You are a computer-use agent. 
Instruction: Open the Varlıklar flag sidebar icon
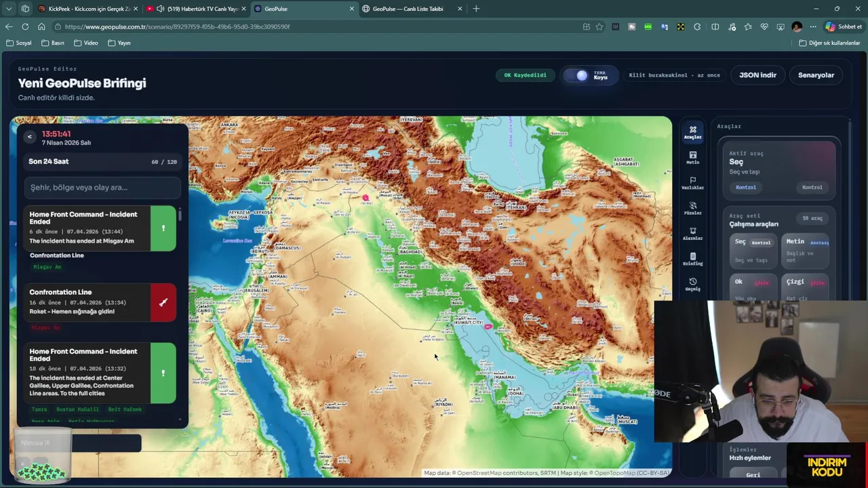[x=692, y=183]
